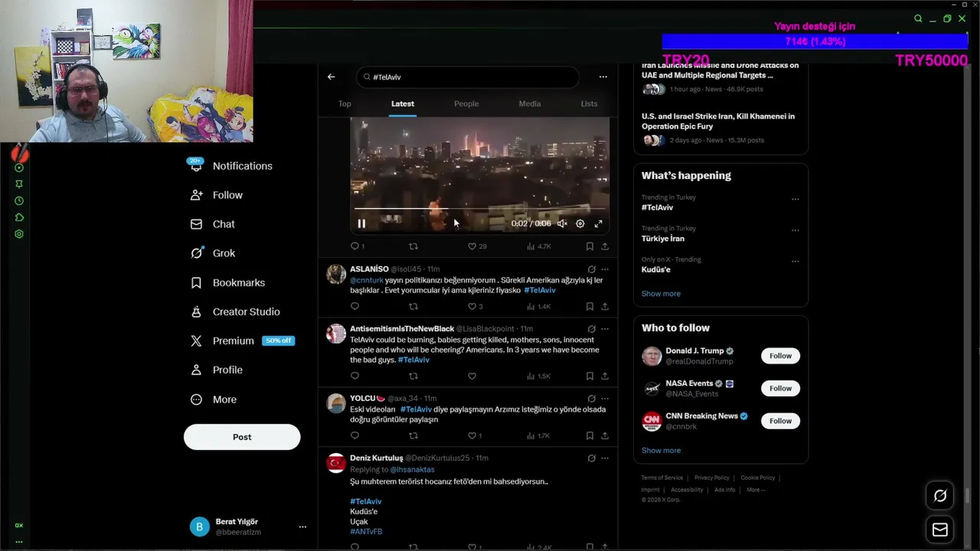Repost the video post
The image size is (980, 551).
coord(413,246)
